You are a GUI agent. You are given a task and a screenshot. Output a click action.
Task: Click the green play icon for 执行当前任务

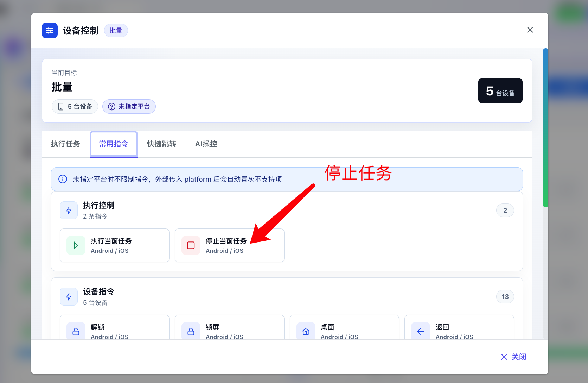pos(76,245)
